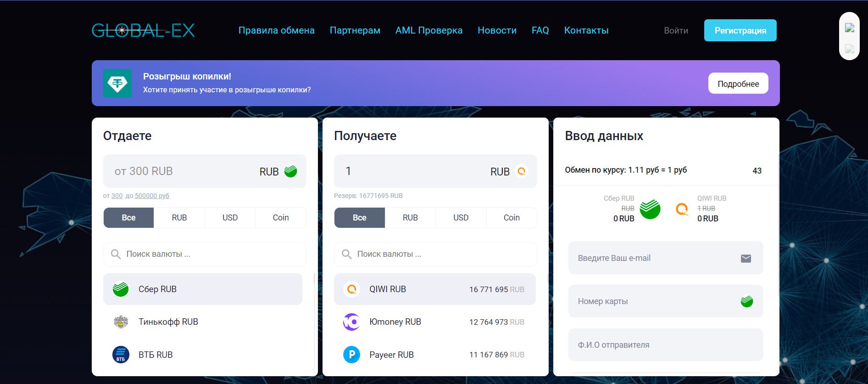The height and width of the screenshot is (384, 868).
Task: Select the Payeer RUB list row
Action: pos(435,355)
